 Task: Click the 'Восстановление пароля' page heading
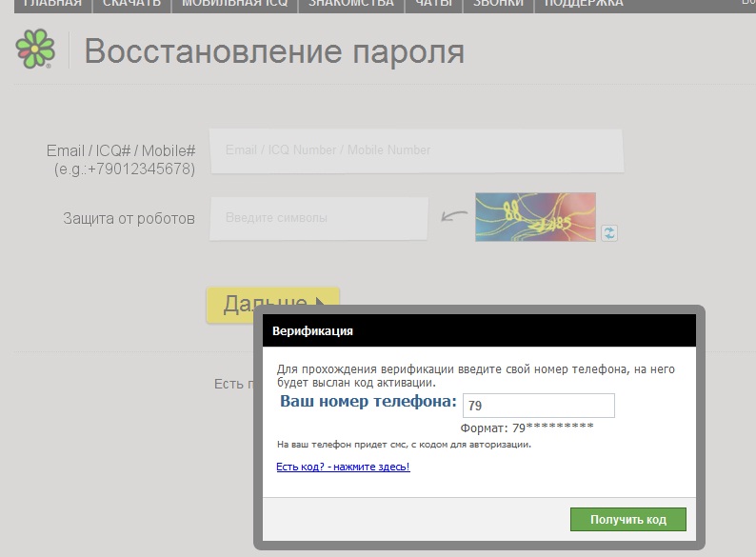pos(274,50)
